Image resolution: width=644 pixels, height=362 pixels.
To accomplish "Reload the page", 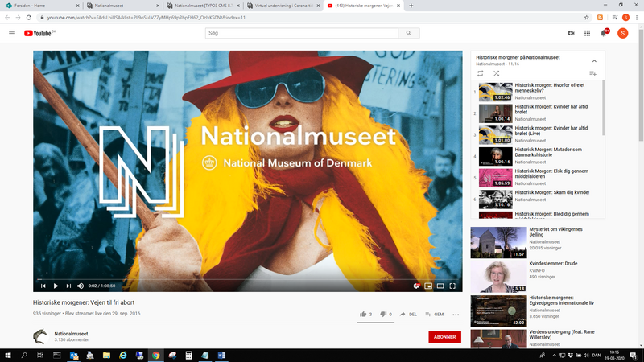I will (29, 18).
